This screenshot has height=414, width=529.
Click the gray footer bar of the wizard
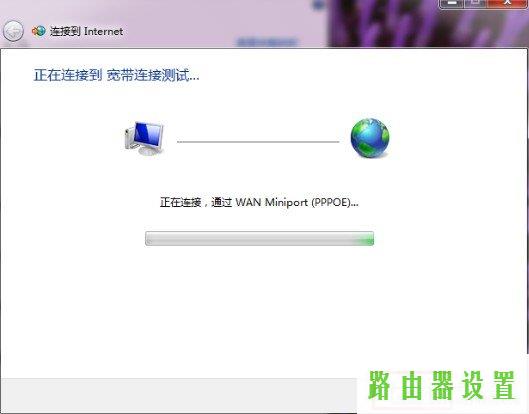point(179,395)
